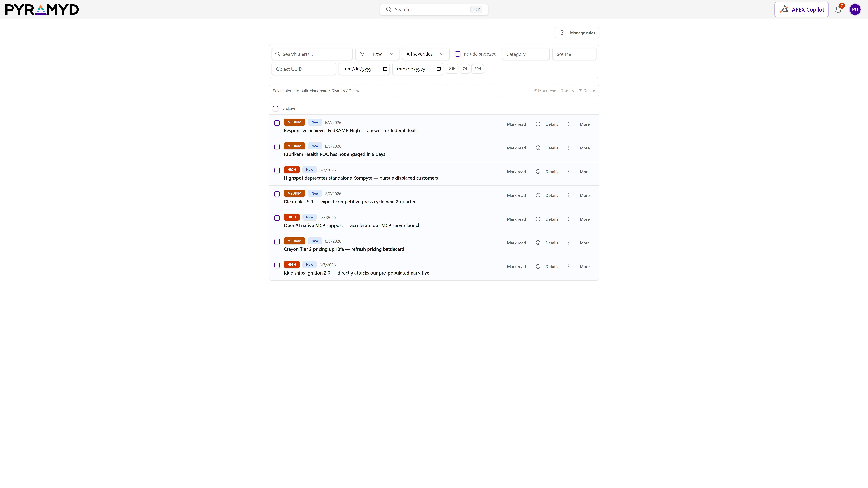Open 'Fabrikam Health POC has not engaged' title
This screenshot has height=488, width=868.
[x=334, y=154]
